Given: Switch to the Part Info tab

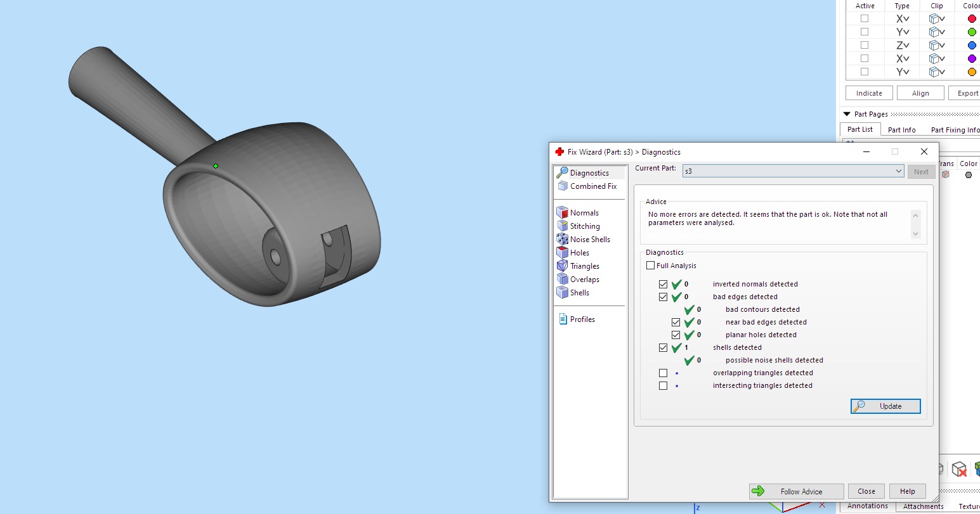Looking at the screenshot, I should click(901, 130).
